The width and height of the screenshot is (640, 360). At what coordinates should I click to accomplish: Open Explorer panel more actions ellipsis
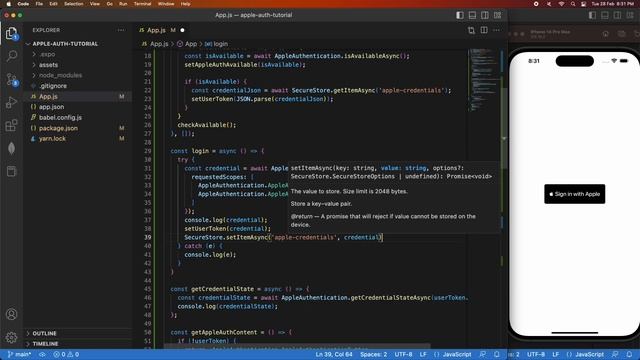[x=121, y=30]
